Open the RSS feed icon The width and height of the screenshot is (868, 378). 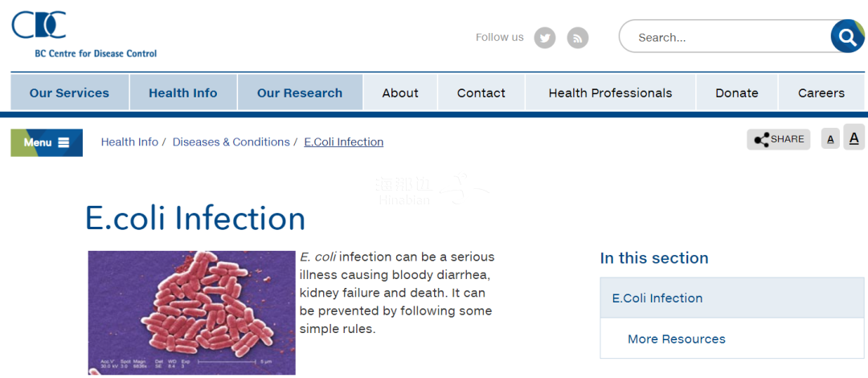click(x=578, y=38)
